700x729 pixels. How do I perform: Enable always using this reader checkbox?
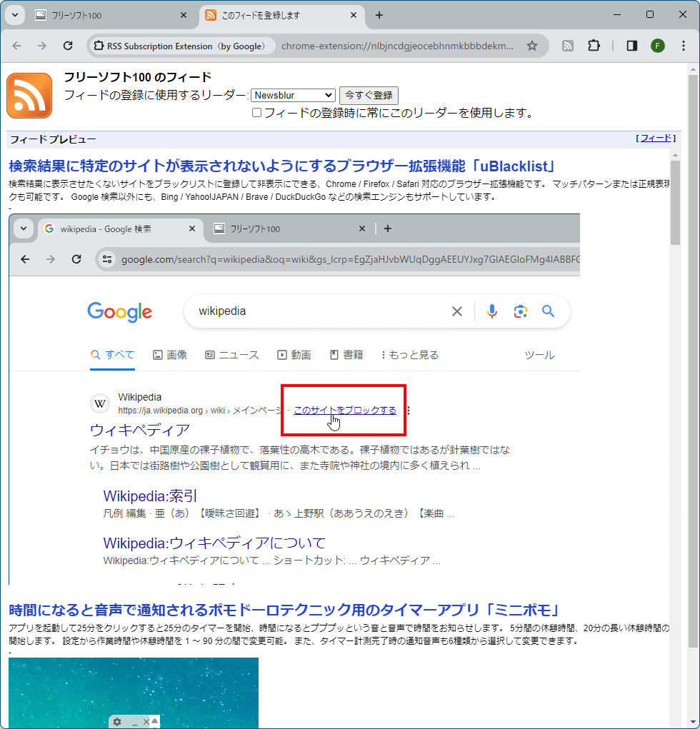[256, 113]
